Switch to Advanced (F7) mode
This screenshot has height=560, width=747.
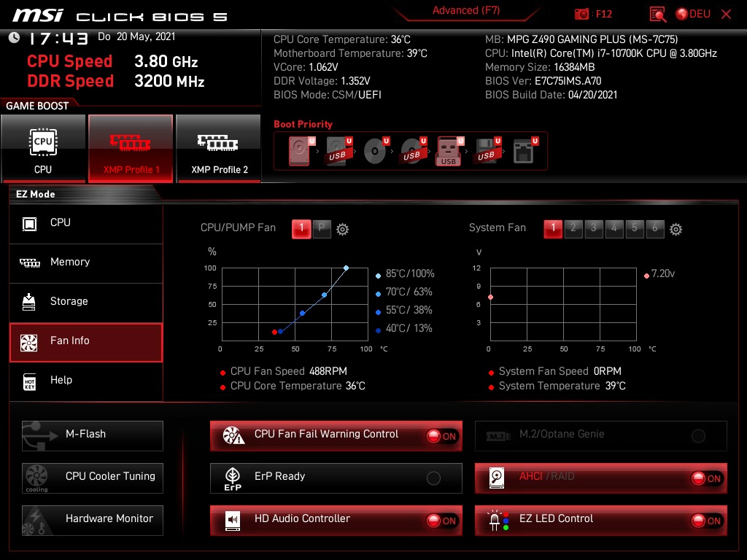point(466,10)
